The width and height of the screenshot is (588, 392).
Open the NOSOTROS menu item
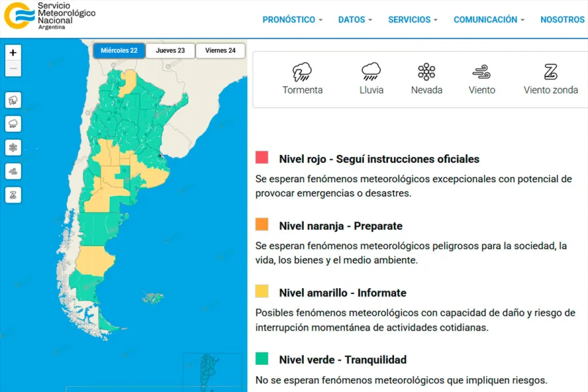click(x=562, y=20)
